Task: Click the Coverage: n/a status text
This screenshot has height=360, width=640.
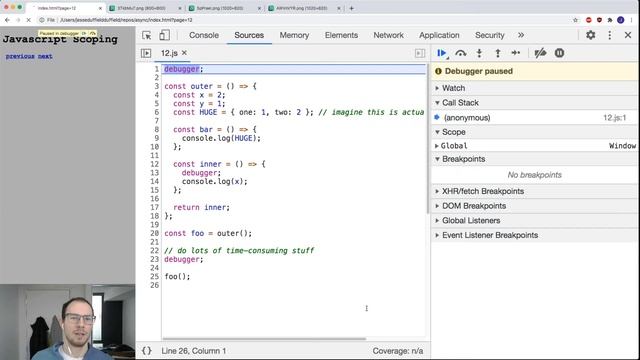Action: [x=398, y=351]
